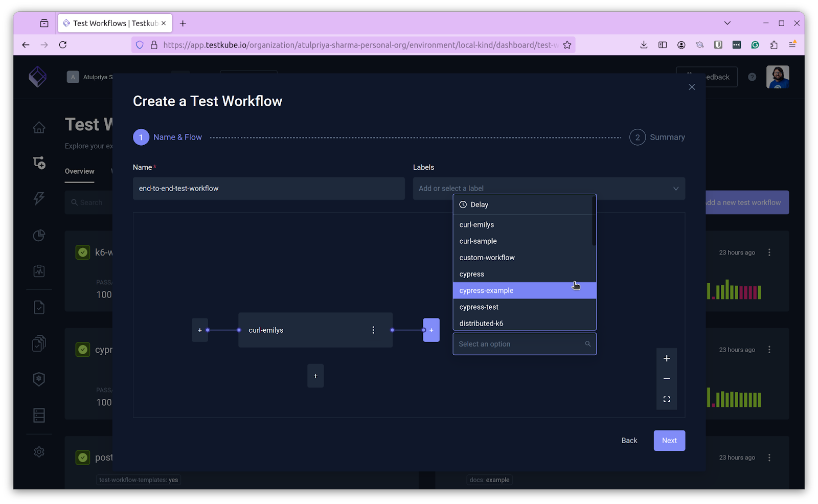Click the test-workflow-templates: yes label tag
This screenshot has height=504, width=818.
(x=139, y=480)
